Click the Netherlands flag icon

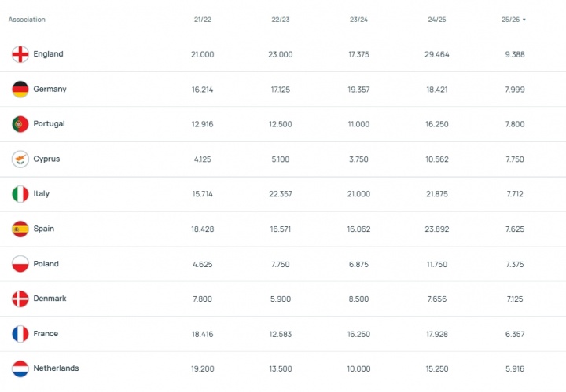tap(20, 368)
